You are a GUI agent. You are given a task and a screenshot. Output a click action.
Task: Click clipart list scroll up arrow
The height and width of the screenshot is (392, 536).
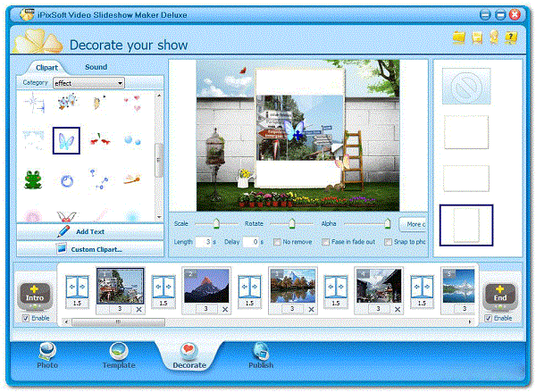point(159,96)
